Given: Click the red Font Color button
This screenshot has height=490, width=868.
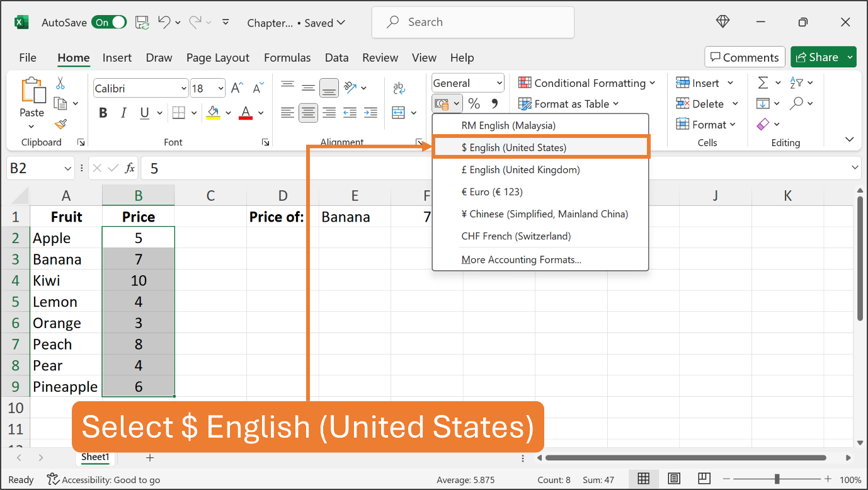Looking at the screenshot, I should pos(246,113).
